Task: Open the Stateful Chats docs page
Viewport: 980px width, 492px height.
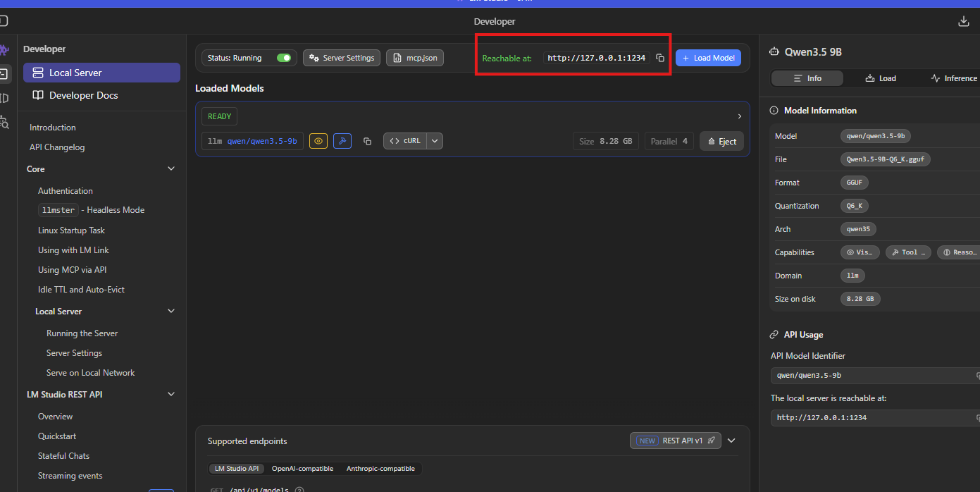Action: [x=63, y=456]
